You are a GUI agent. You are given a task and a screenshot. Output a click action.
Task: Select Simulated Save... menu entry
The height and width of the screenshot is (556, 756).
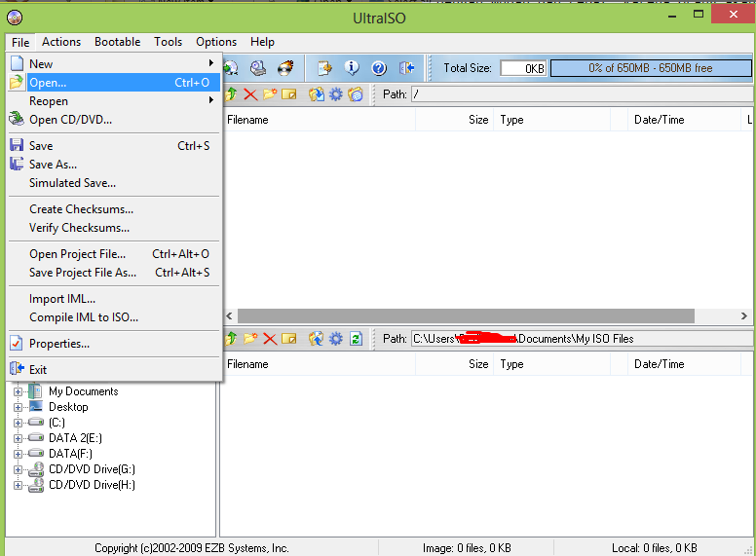[x=115, y=183]
